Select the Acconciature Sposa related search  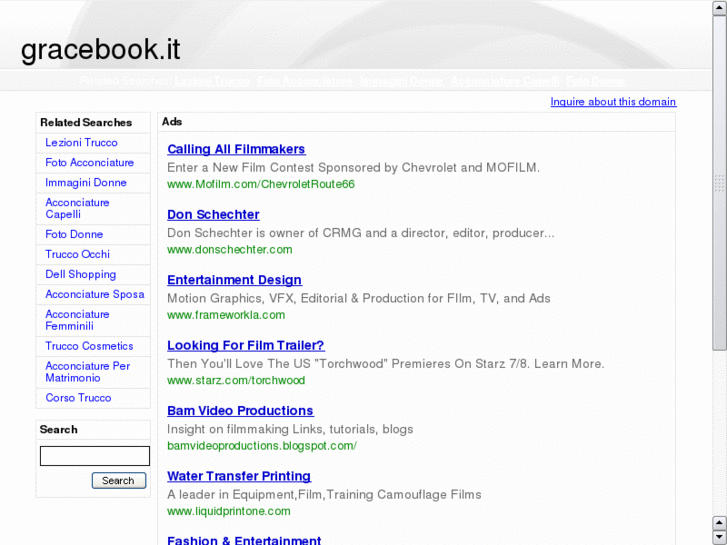(95, 294)
